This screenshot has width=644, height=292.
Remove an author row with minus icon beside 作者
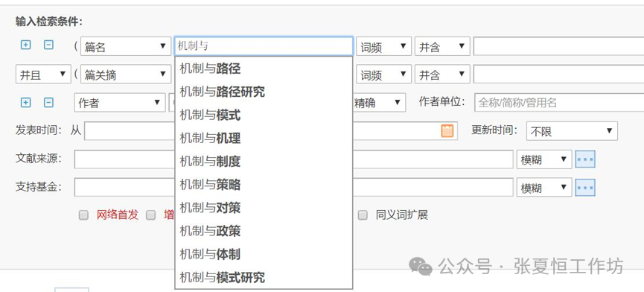[x=48, y=102]
